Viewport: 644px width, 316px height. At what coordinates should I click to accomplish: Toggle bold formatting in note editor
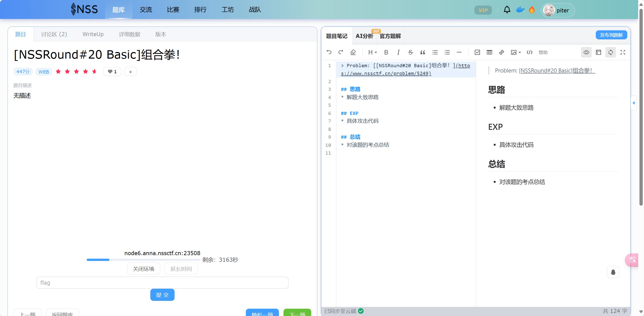pos(386,52)
